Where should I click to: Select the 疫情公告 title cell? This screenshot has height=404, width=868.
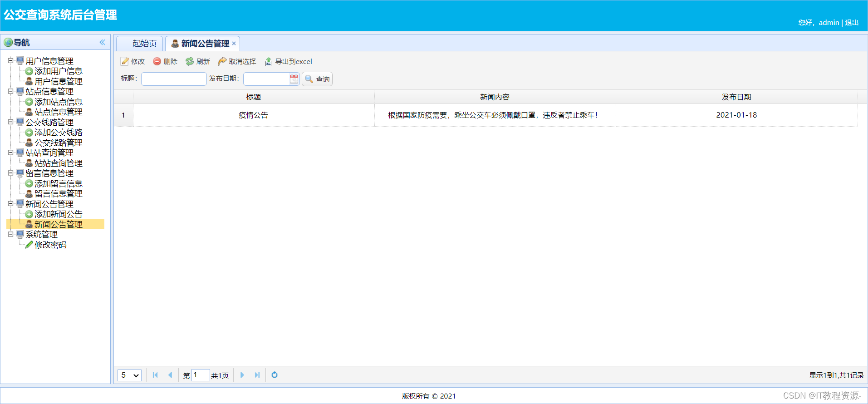[254, 115]
